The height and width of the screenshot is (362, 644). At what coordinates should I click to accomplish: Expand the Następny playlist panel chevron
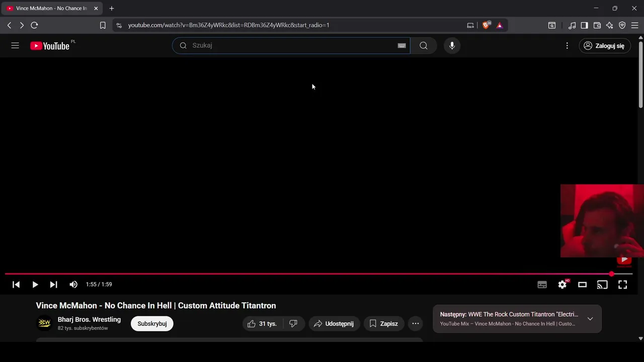[x=590, y=319]
